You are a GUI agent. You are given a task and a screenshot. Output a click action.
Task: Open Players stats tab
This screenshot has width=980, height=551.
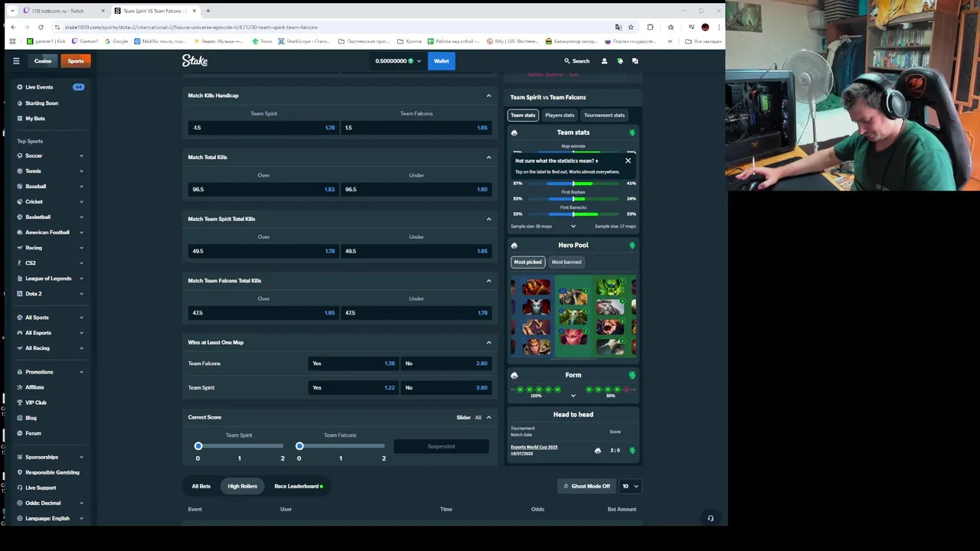(560, 115)
